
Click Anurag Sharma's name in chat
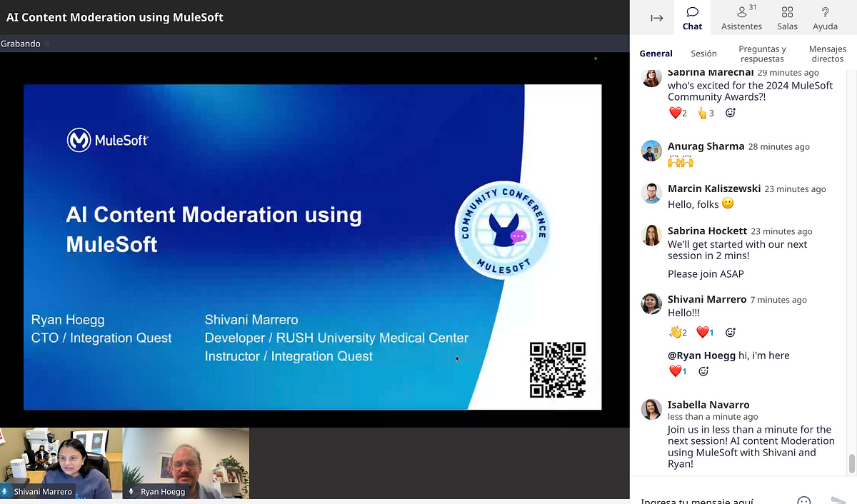[706, 146]
